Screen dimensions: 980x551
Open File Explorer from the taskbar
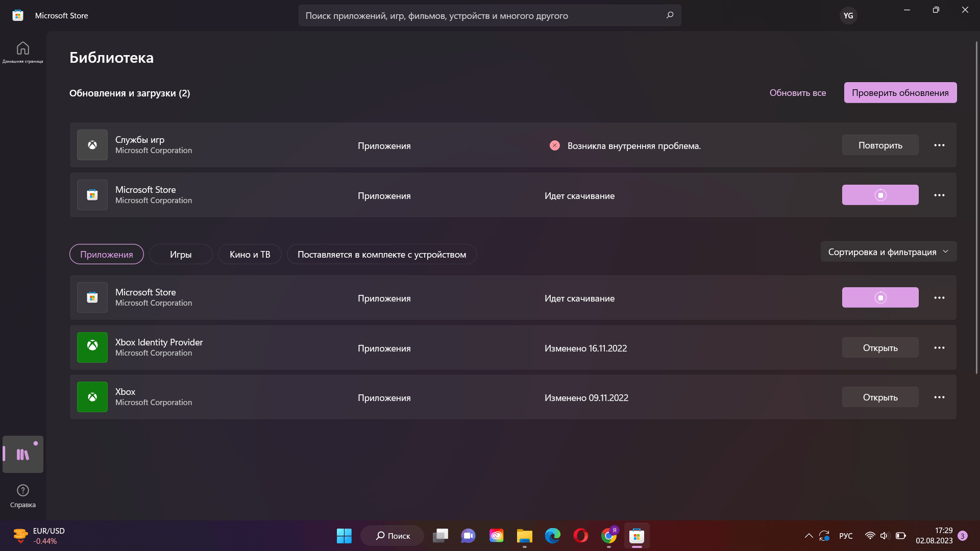[x=524, y=536]
